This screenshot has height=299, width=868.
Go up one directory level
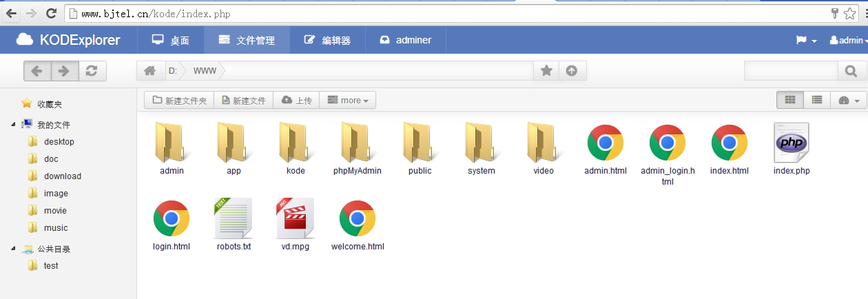click(x=572, y=71)
